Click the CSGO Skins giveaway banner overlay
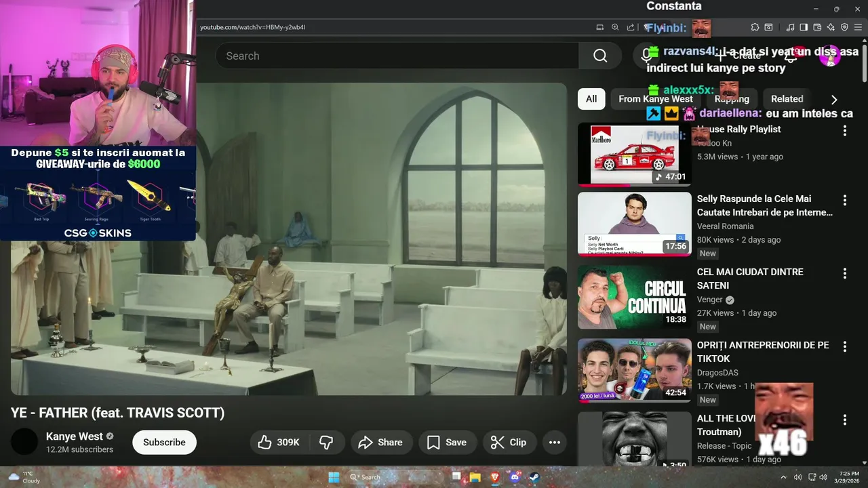Image resolution: width=868 pixels, height=488 pixels. click(x=98, y=193)
